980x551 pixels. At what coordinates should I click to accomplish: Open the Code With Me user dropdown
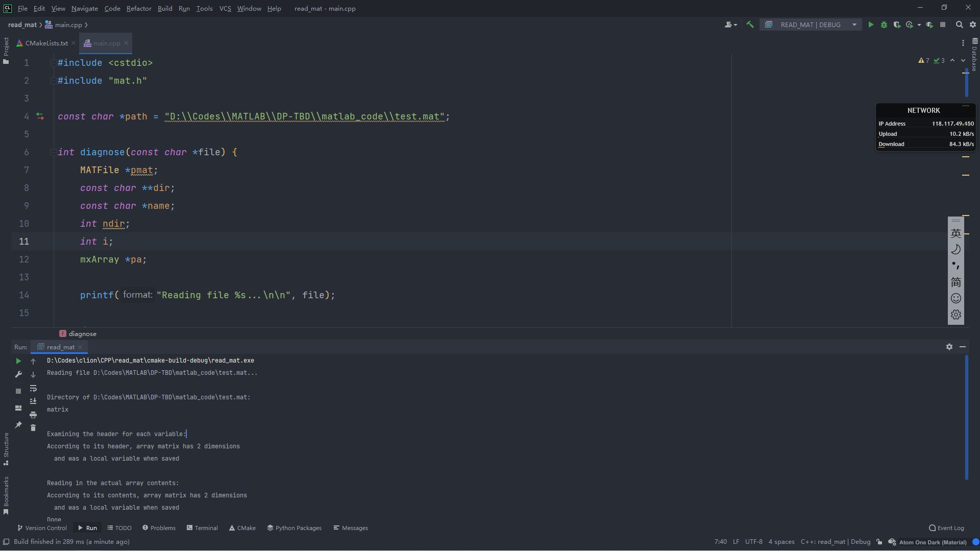pyautogui.click(x=731, y=25)
